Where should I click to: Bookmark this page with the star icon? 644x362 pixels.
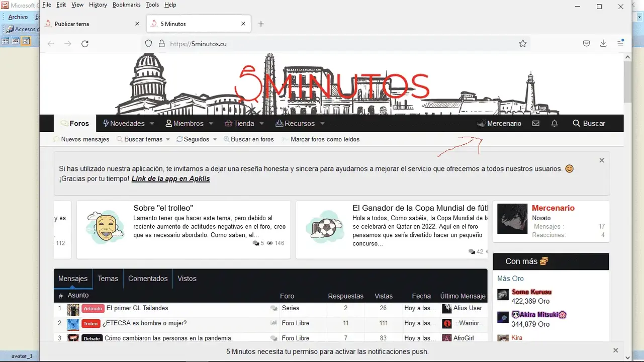pyautogui.click(x=523, y=44)
